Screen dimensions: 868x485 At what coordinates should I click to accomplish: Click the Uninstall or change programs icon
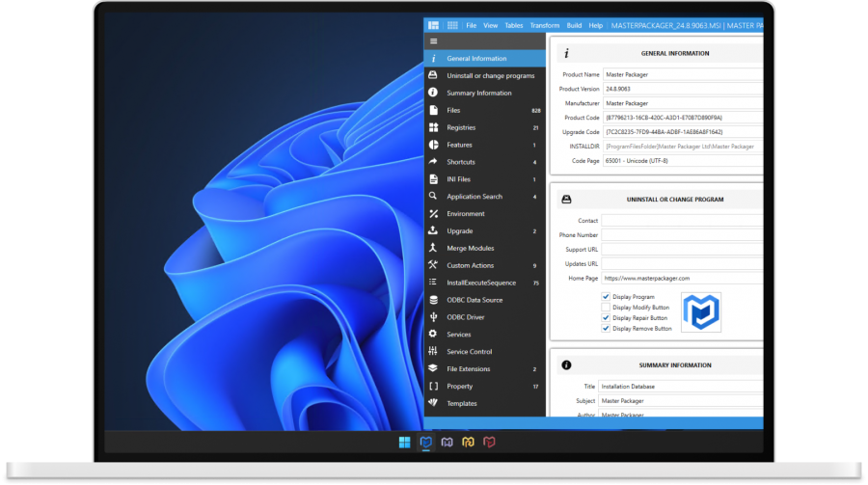pos(433,75)
